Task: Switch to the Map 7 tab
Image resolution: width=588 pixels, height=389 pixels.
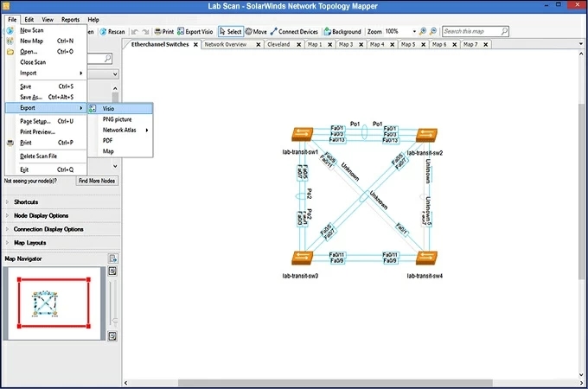Action: point(470,45)
